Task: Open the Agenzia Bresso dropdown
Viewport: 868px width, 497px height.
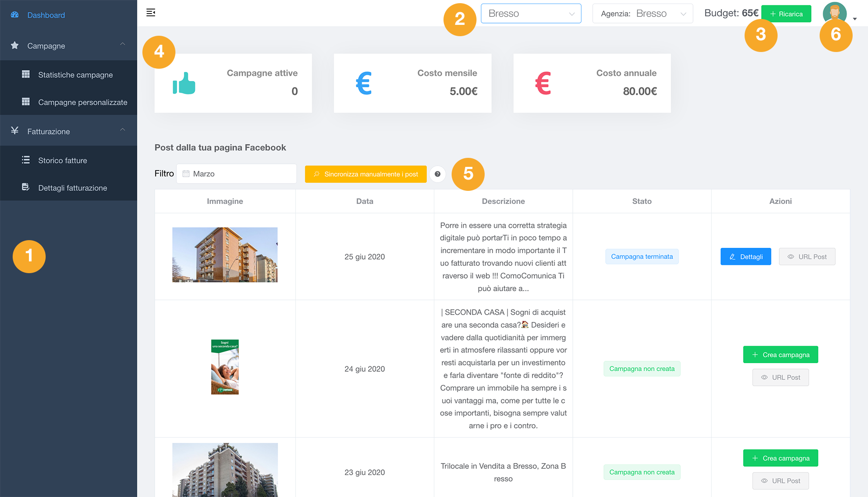Action: [642, 14]
